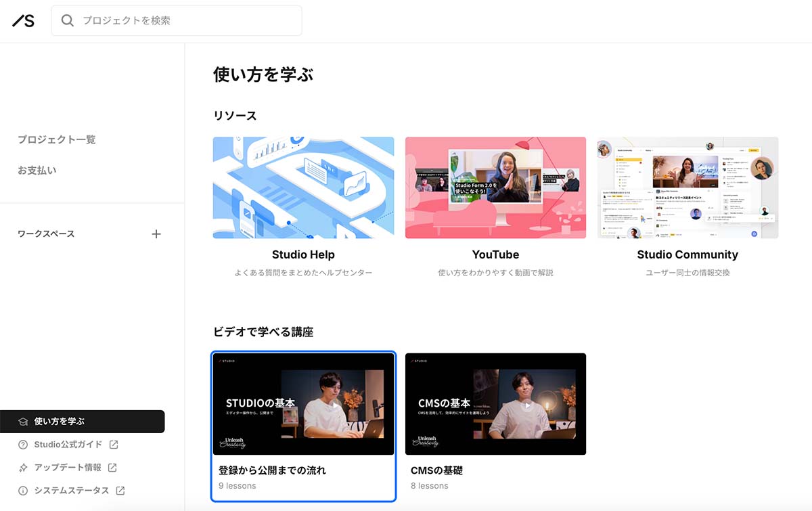The width and height of the screenshot is (812, 511).
Task: Click the graduation cap icon in sidebar
Action: [x=23, y=422]
